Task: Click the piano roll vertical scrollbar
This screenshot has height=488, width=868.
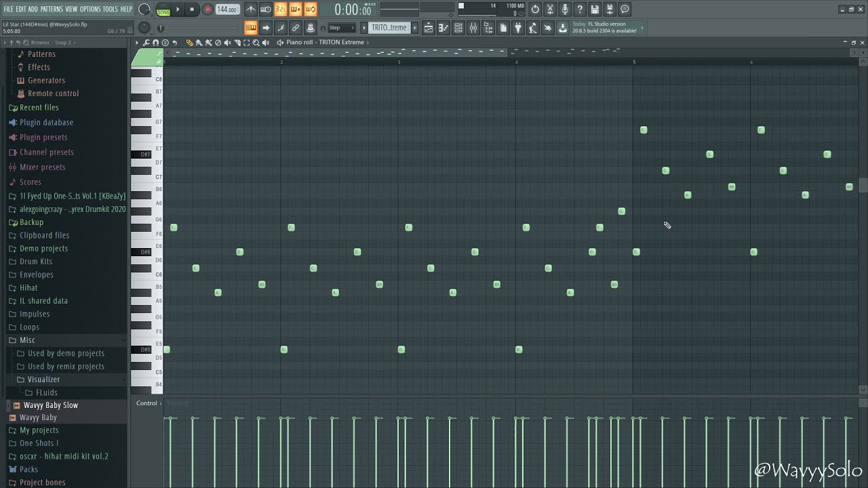Action: 863,185
